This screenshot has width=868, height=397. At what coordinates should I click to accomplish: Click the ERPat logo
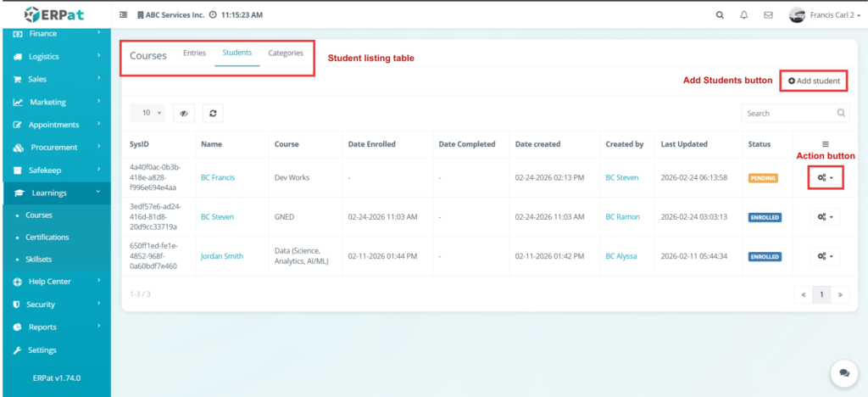pos(55,14)
